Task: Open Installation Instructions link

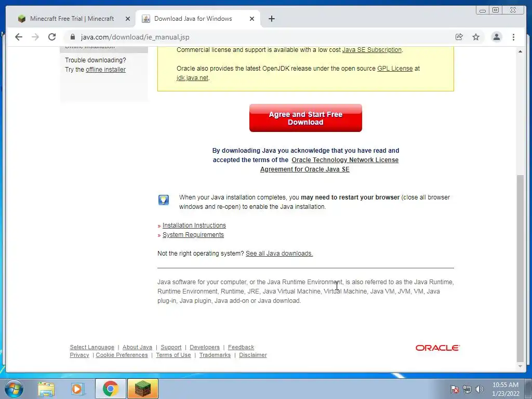Action: coord(194,225)
